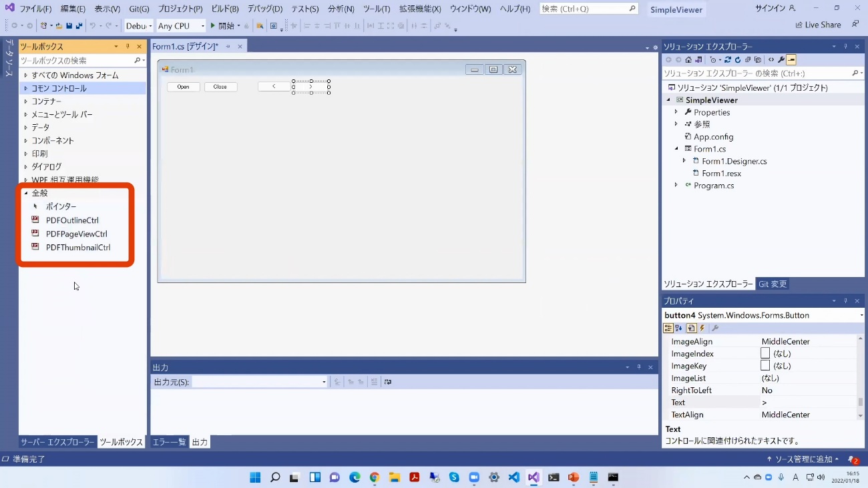Sort properties alphabetically using the A-Z icon
868x488 pixels.
(x=679, y=328)
